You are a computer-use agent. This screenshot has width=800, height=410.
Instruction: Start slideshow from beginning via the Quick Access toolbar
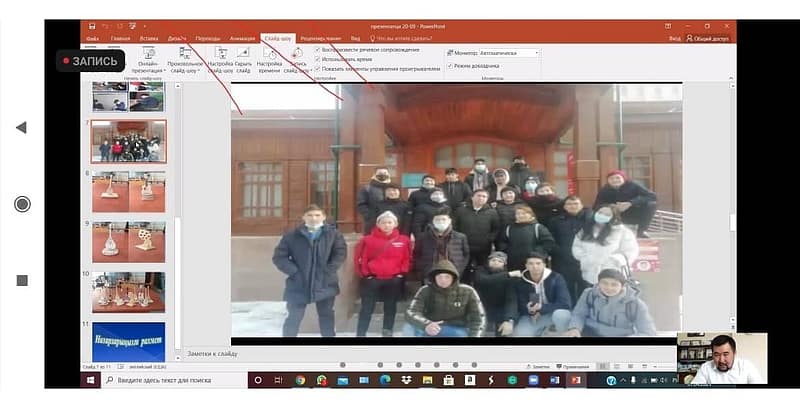(x=133, y=26)
